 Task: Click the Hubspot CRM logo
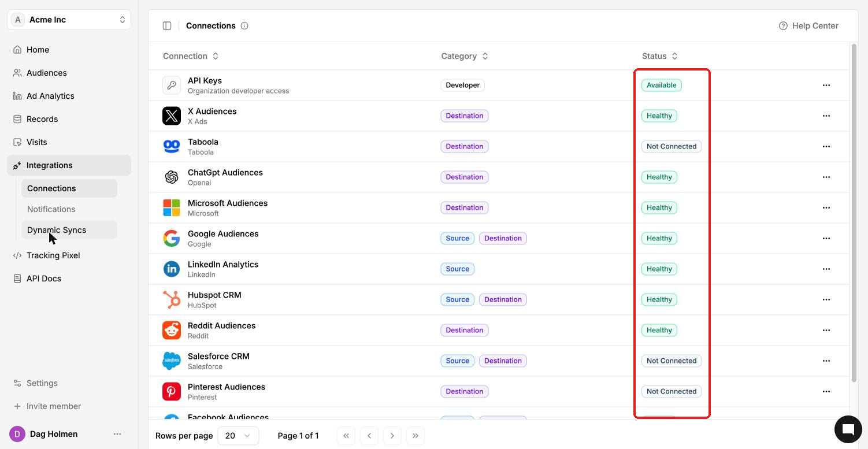click(172, 300)
